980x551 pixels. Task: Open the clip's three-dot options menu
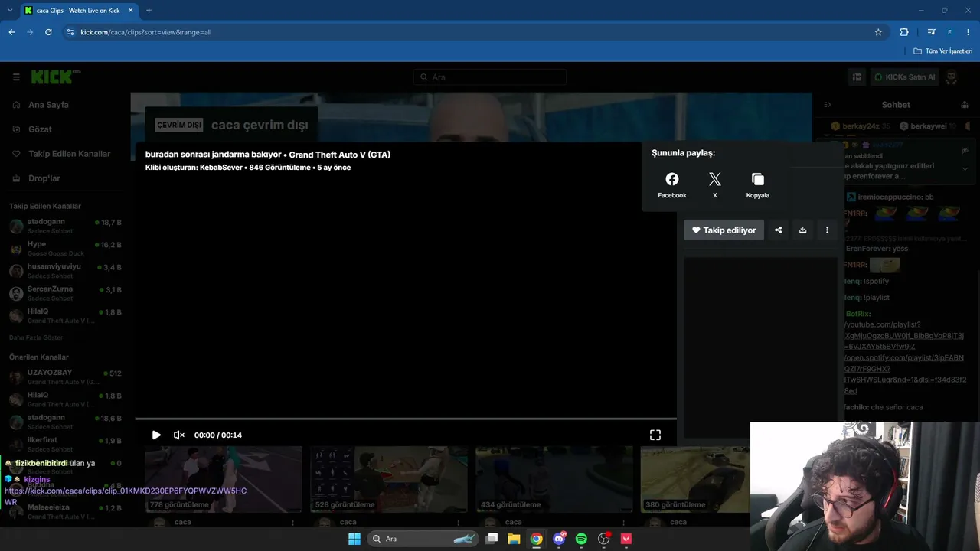tap(827, 230)
